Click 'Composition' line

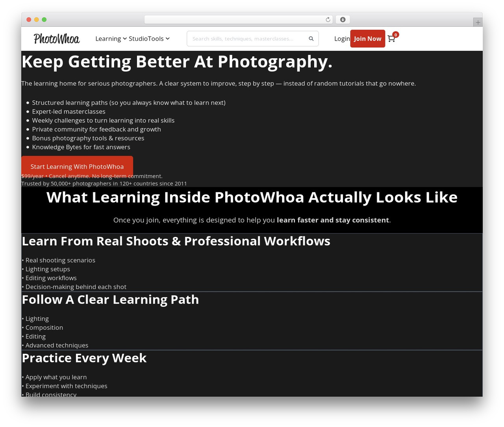[x=43, y=328]
